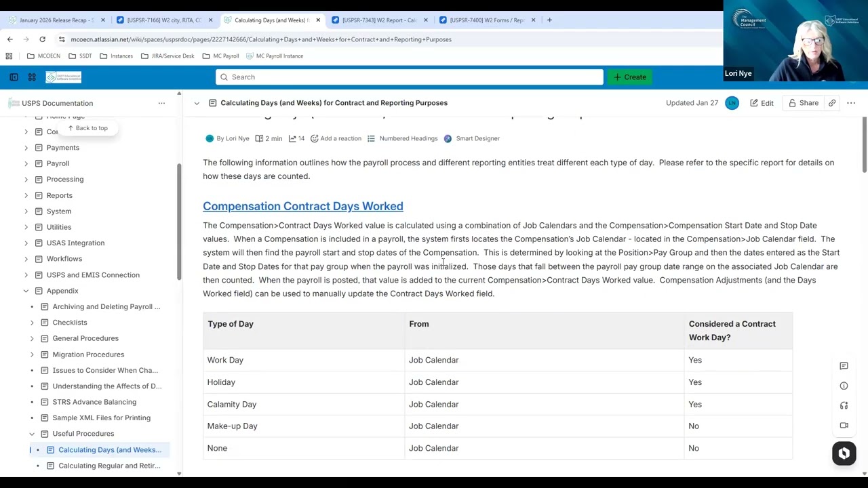
Task: Open the page more actions menu
Action: coord(851,103)
